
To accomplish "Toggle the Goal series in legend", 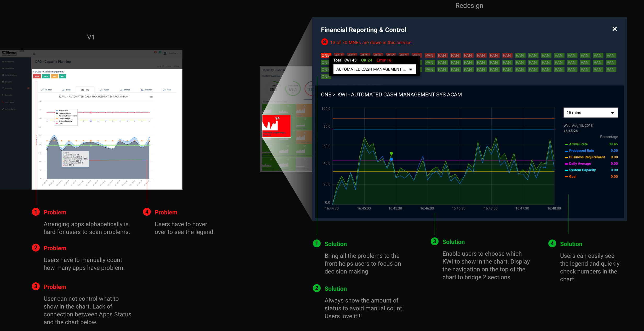I will [x=572, y=176].
